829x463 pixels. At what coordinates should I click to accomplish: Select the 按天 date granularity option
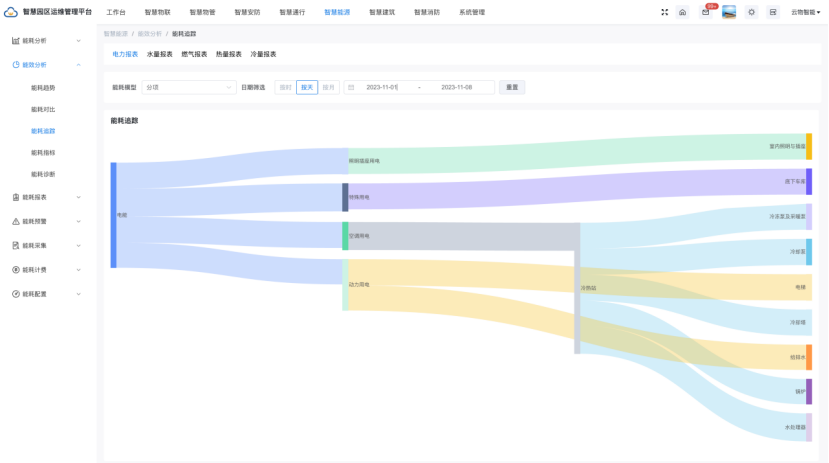(307, 87)
